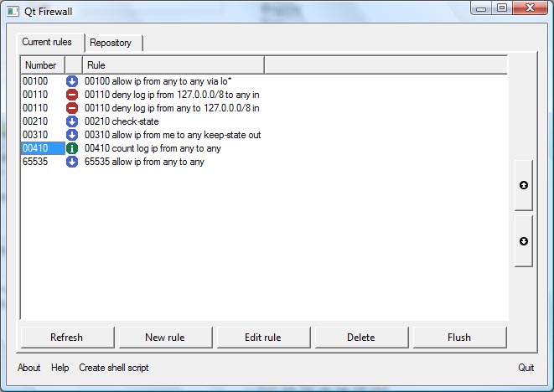554x392 pixels.
Task: Click the blue allow icon for rule 00100
Action: [x=72, y=81]
